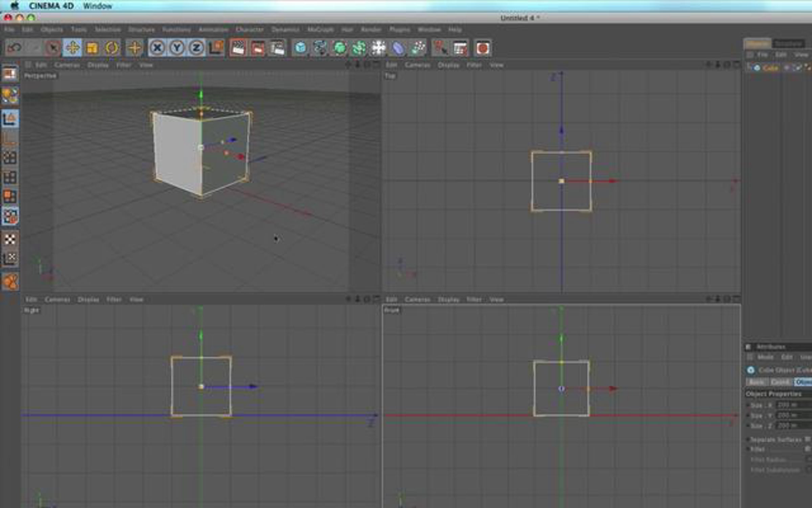Open the Render menu

tap(371, 29)
